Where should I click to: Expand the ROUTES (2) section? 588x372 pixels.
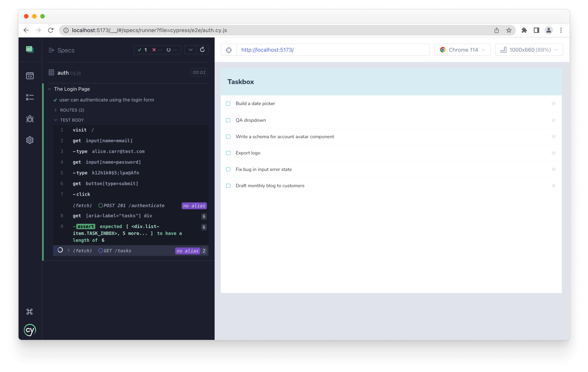coord(72,110)
